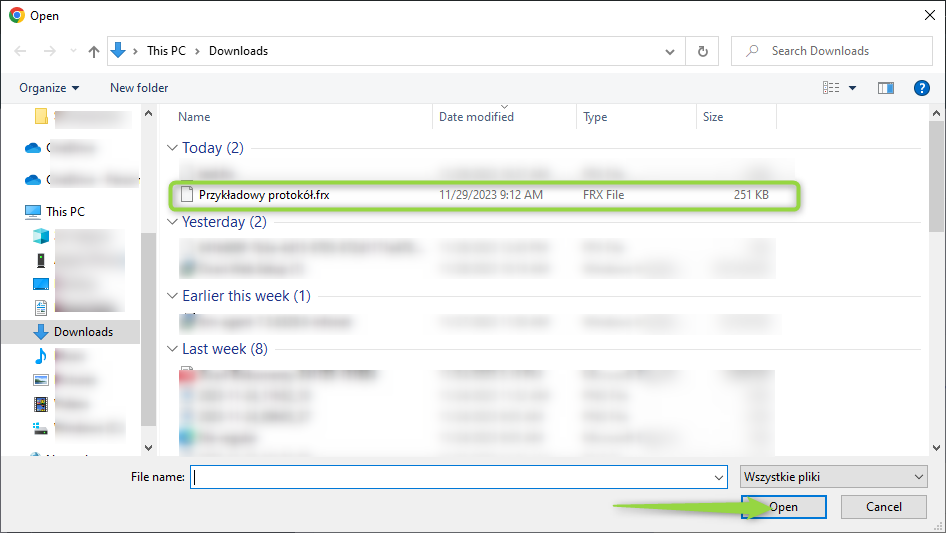Select the This PC computer icon in sidebar
Screen dimensions: 946x533
[33, 211]
